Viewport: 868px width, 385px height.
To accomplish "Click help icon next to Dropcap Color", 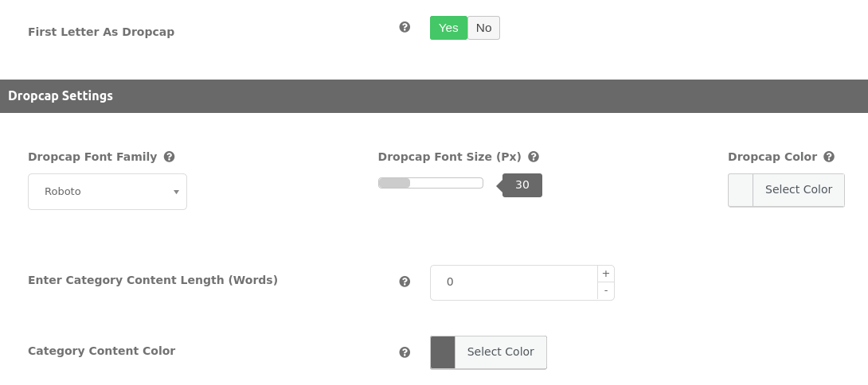I will pyautogui.click(x=829, y=157).
